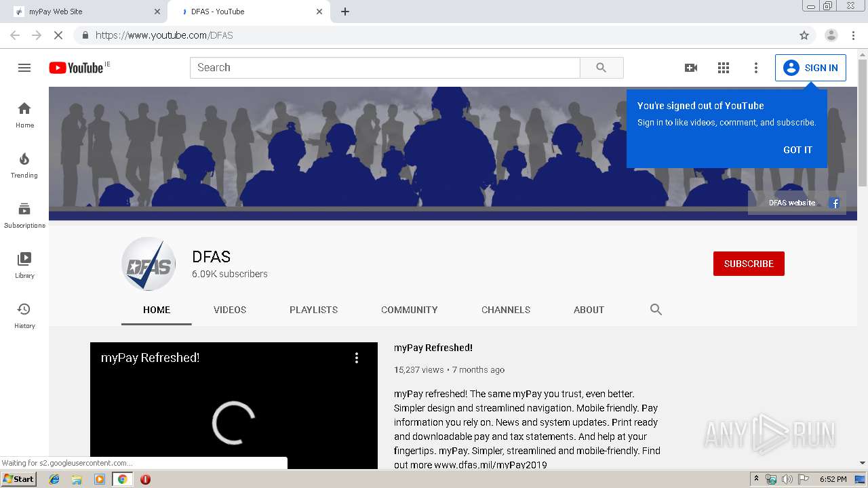Click the address bar URL
This screenshot has height=488, width=868.
tap(164, 35)
